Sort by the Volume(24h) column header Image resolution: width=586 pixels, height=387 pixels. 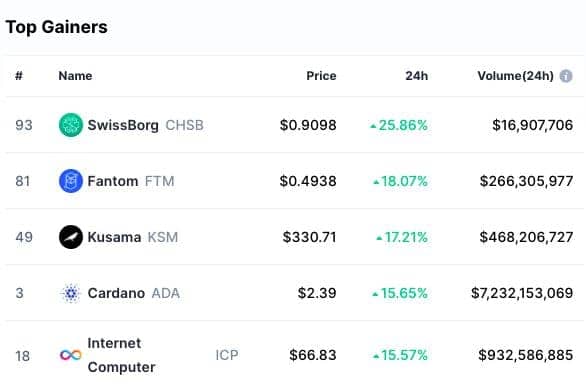[516, 76]
